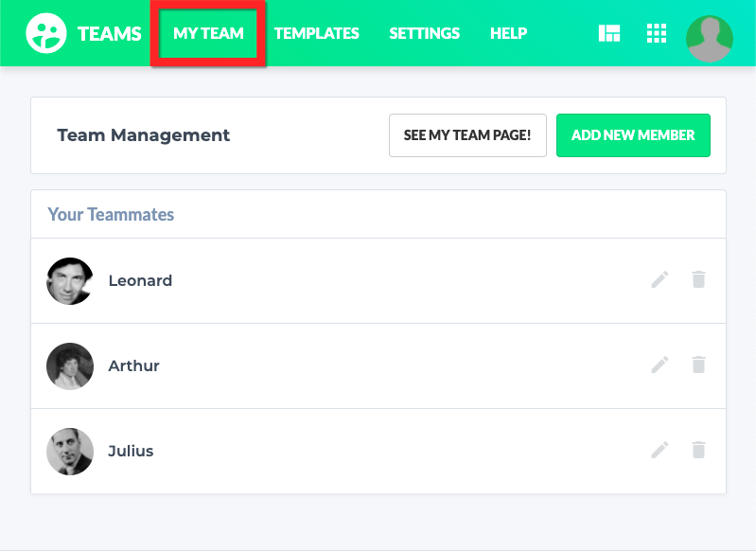Screen dimensions: 756x552
Task: Open the dashboard layout icon
Action: pos(609,33)
